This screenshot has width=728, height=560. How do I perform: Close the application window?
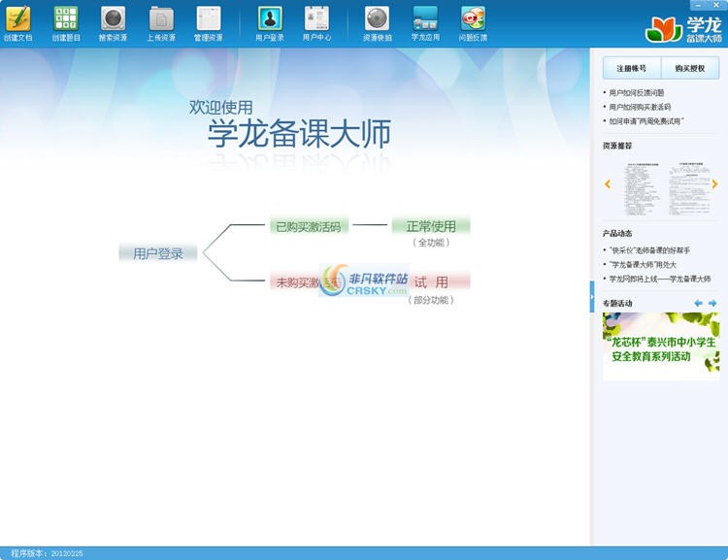click(x=716, y=5)
